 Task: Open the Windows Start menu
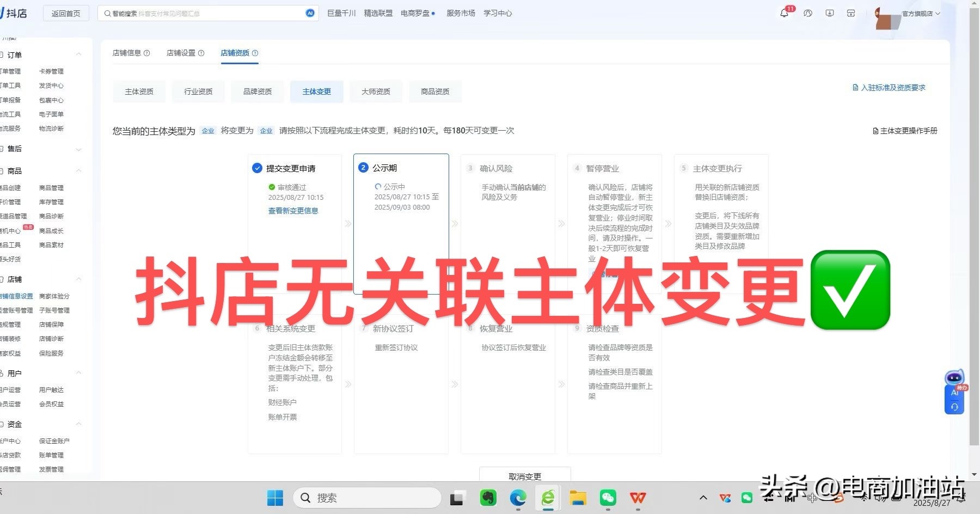pos(275,498)
